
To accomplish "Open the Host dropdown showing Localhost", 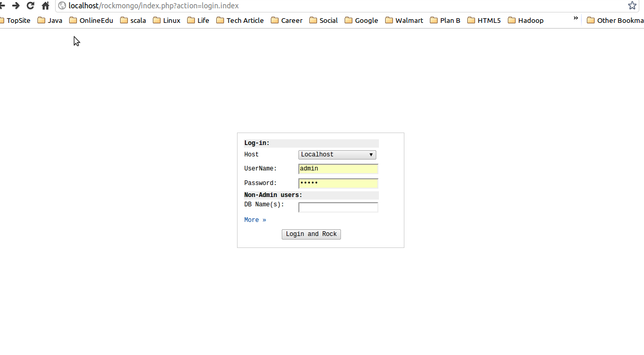I will coord(337,154).
